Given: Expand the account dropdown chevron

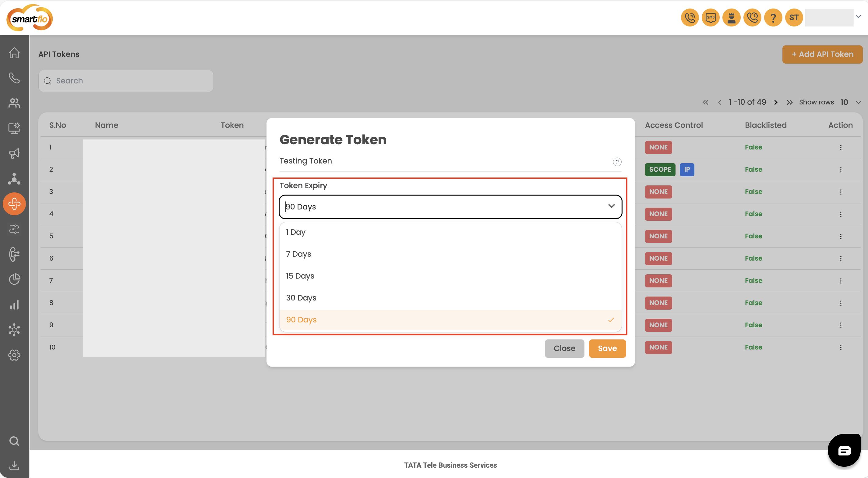Looking at the screenshot, I should [x=858, y=16].
